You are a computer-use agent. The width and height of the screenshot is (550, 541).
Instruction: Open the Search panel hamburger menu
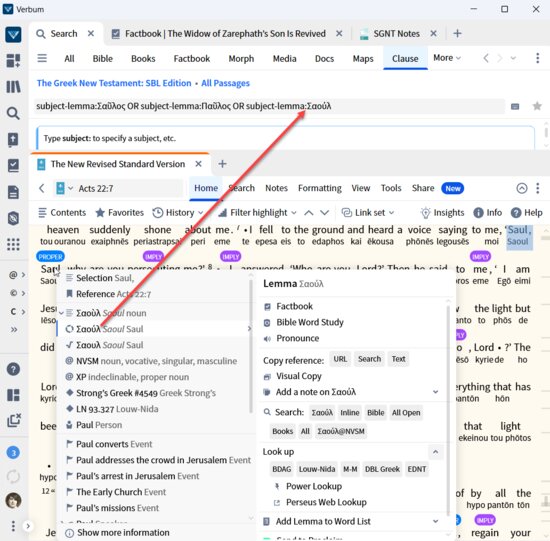coord(42,58)
